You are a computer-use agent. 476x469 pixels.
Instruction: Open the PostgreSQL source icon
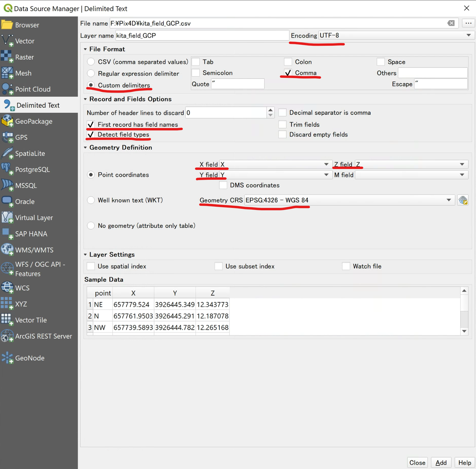[x=7, y=169]
